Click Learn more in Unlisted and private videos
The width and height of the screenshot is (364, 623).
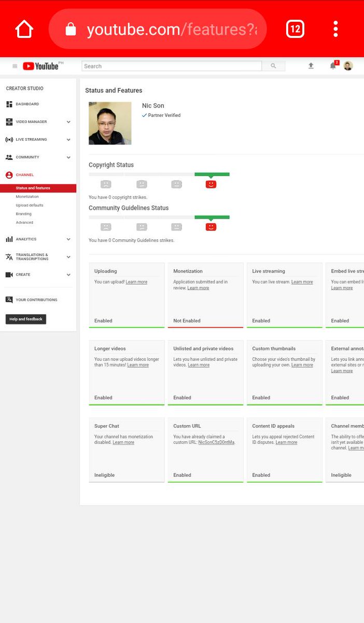[199, 365]
